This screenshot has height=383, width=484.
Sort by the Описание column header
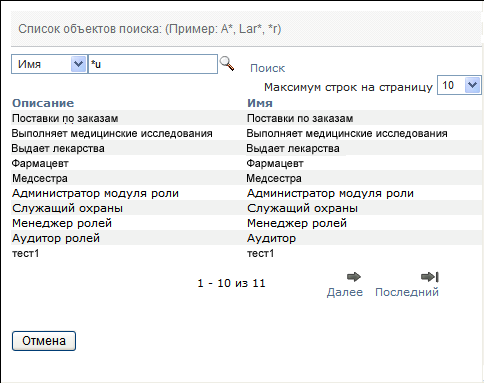click(43, 103)
